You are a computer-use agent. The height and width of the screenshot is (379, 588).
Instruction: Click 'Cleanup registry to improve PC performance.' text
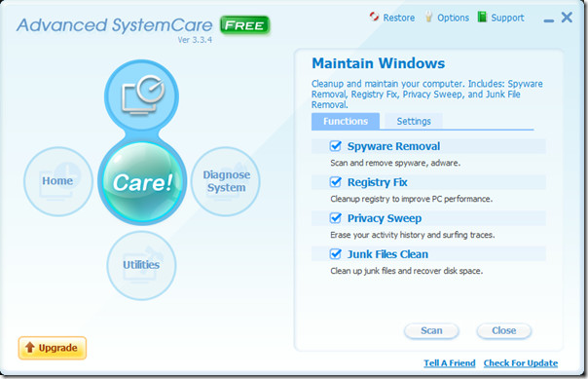coord(412,199)
